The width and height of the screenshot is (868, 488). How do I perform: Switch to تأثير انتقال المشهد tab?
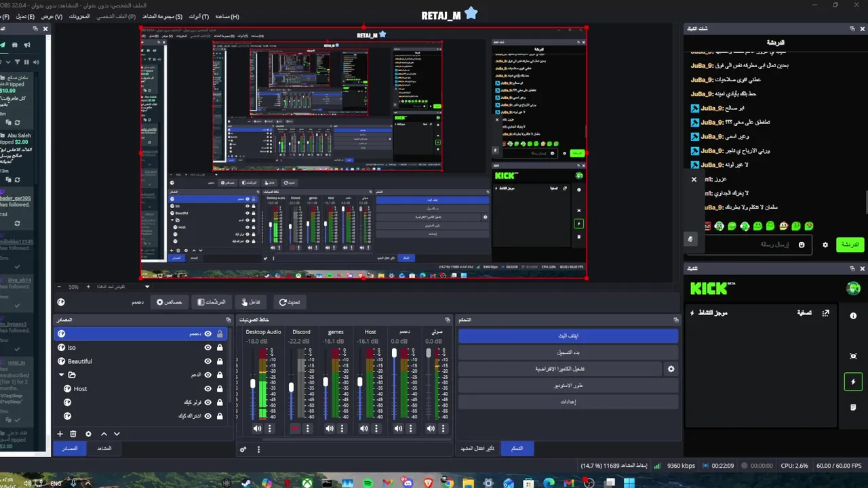click(477, 448)
